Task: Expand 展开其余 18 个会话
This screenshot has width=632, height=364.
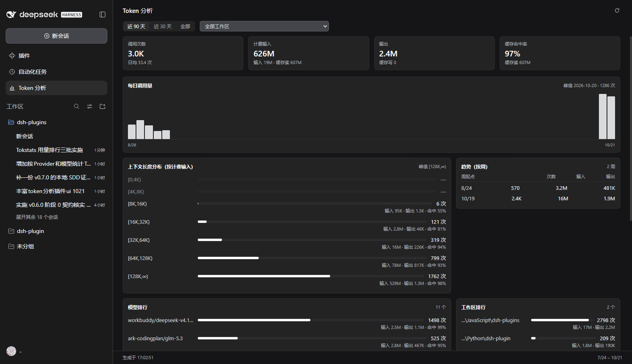Action: [37, 217]
